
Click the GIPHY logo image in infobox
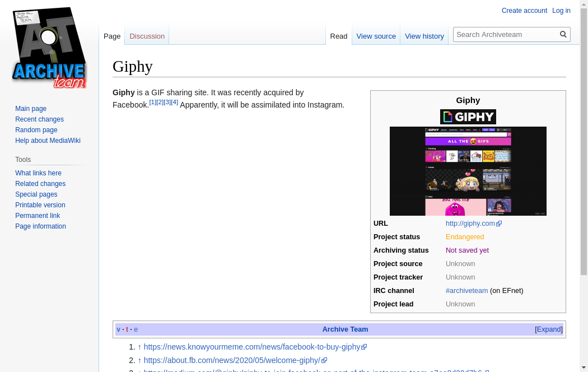coord(468,117)
